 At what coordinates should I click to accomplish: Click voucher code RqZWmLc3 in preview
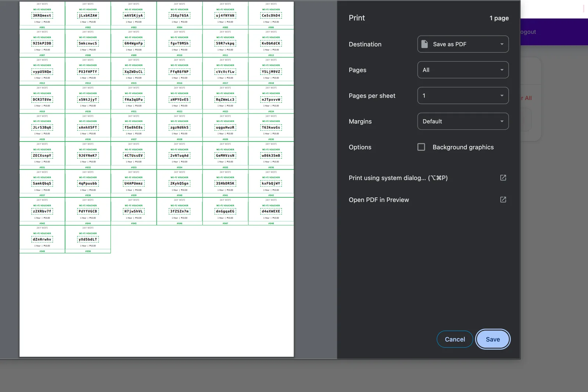click(x=225, y=100)
